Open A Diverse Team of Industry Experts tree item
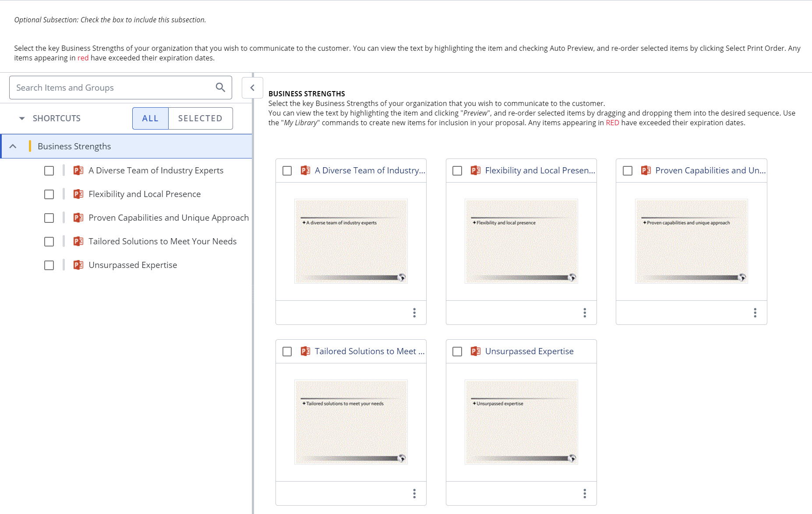 point(156,170)
